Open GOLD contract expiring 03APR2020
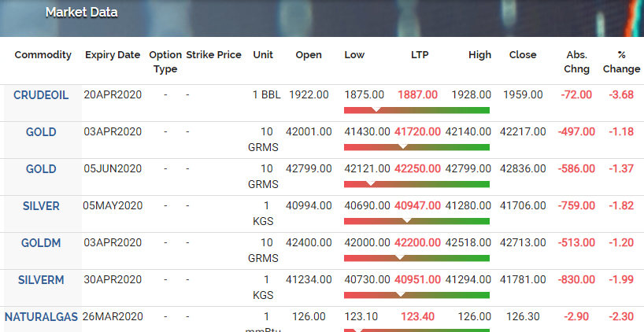The width and height of the screenshot is (644, 332). tap(41, 132)
